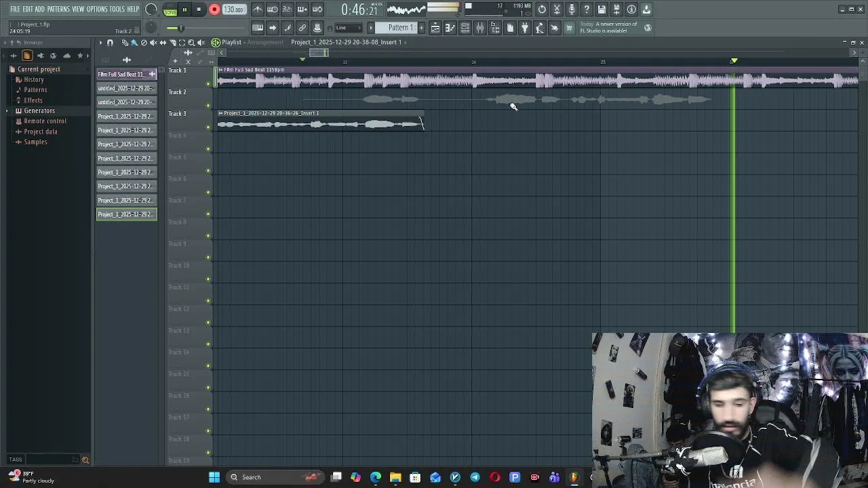868x488 pixels.
Task: Select the Film Full Sad Beat clip in picker
Action: 126,74
